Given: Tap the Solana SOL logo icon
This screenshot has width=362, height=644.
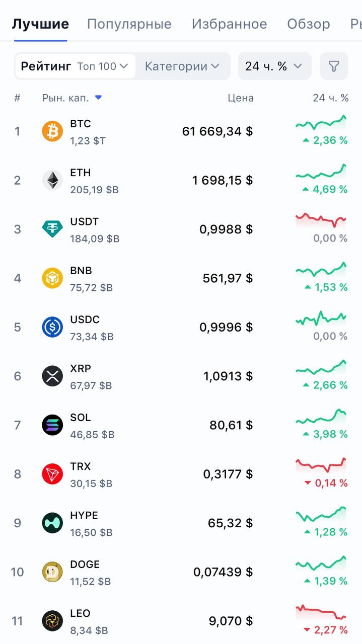Looking at the screenshot, I should [x=52, y=425].
